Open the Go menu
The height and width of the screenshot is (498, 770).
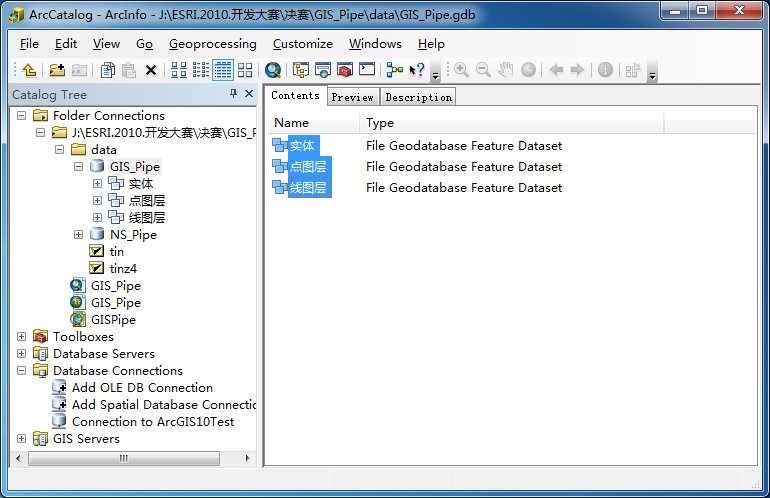(x=144, y=44)
